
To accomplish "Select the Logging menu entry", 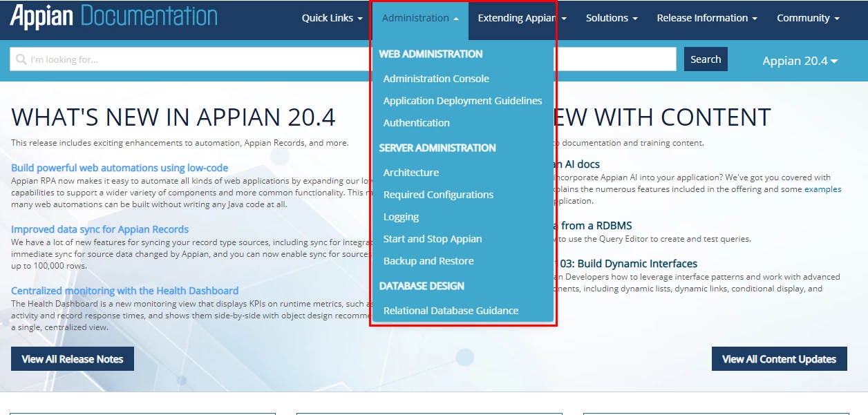I will (401, 217).
